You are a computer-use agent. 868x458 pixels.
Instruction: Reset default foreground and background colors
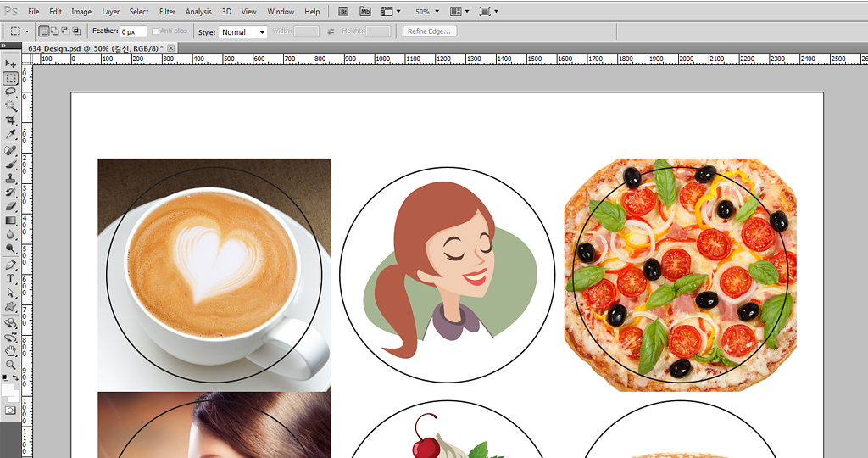5,377
